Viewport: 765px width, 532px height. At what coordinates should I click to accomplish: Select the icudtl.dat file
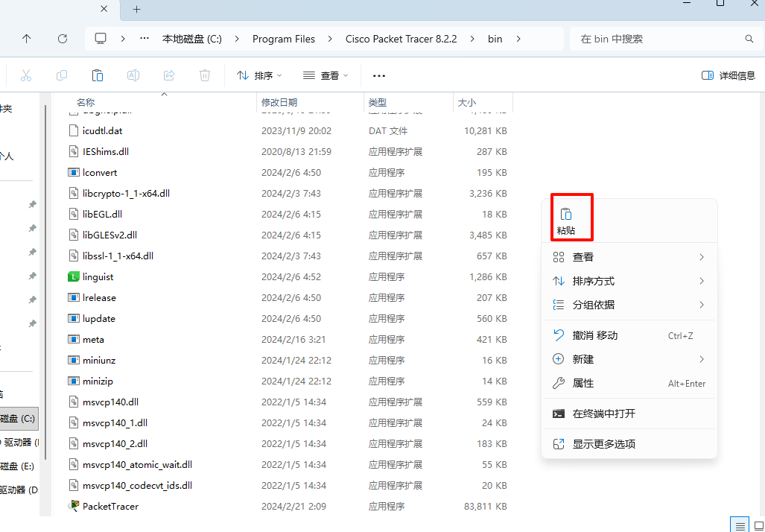tap(103, 131)
